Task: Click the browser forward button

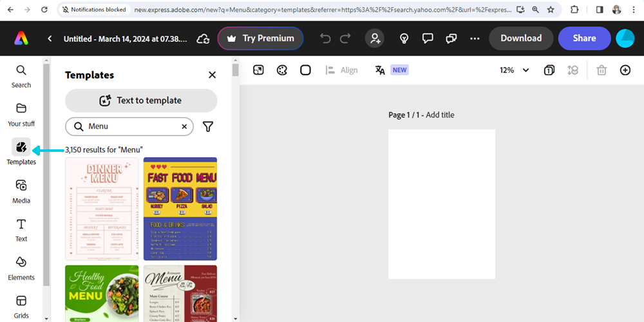Action: point(27,10)
